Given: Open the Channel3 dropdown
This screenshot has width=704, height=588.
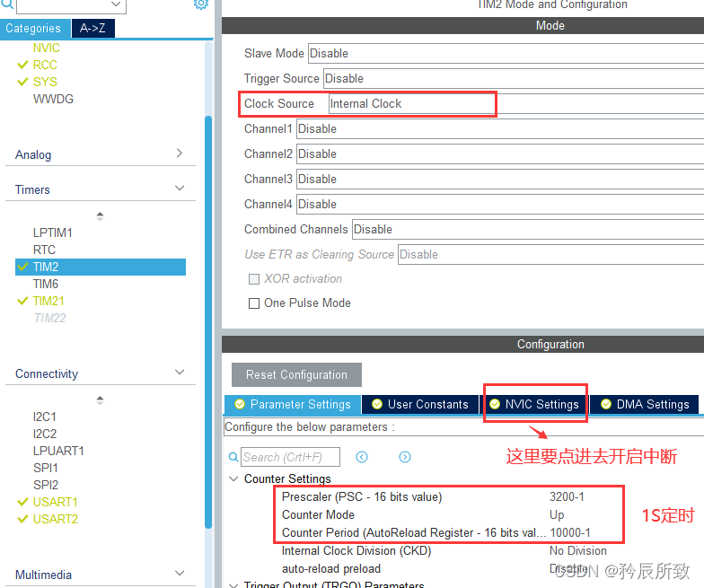Looking at the screenshot, I should 499,180.
